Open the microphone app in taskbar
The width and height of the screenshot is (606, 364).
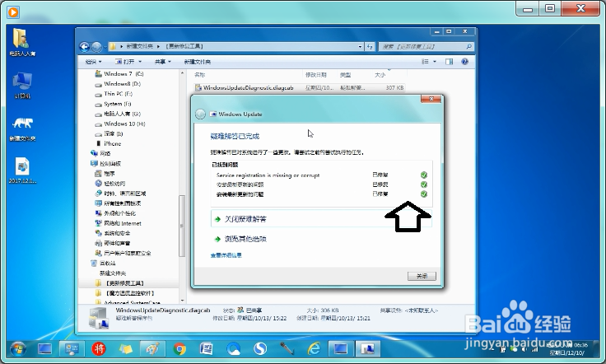point(287,349)
